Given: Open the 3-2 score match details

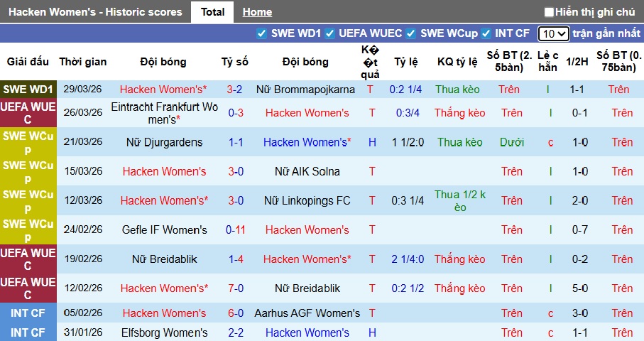Looking at the screenshot, I should pyautogui.click(x=235, y=90).
